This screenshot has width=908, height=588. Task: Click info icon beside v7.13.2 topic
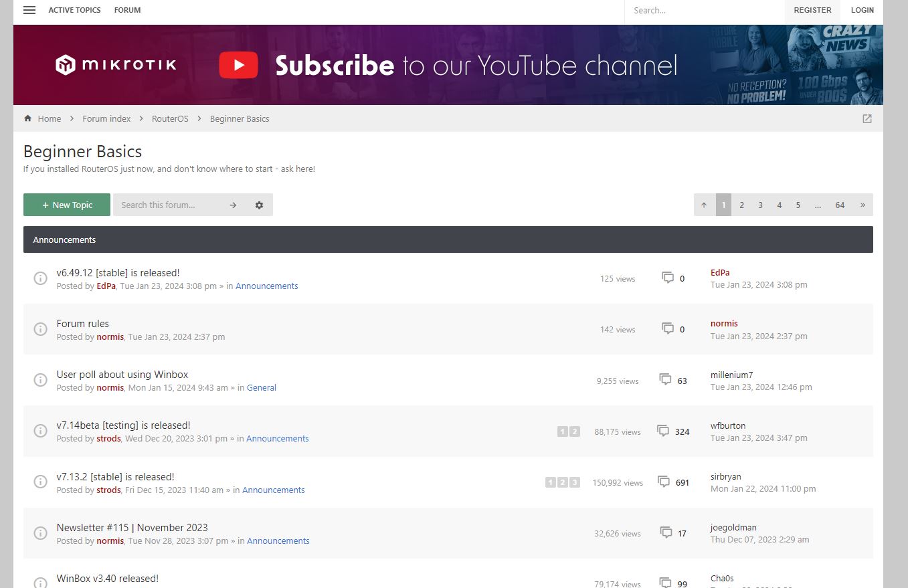40,482
